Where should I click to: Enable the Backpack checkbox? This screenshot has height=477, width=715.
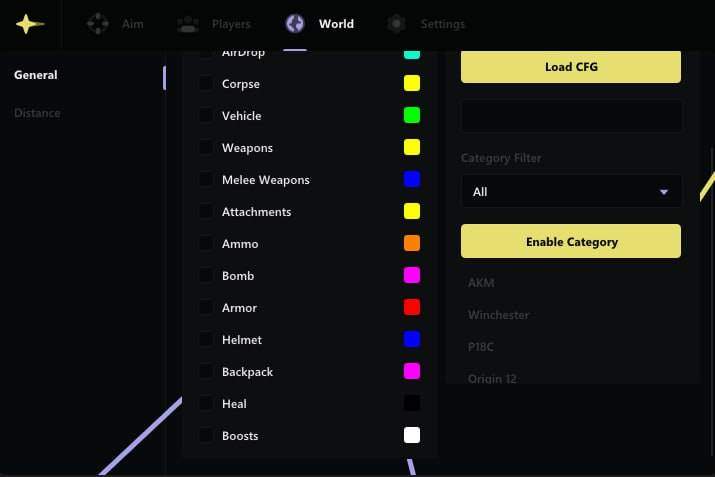(206, 371)
